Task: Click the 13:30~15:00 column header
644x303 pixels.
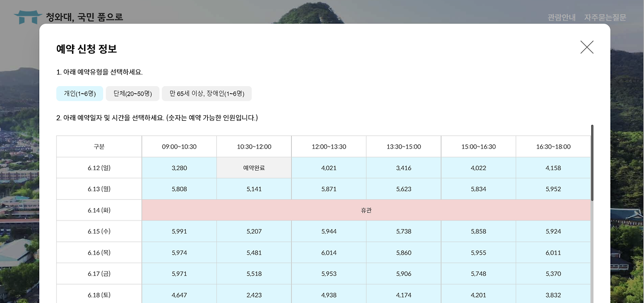Action: (404, 146)
